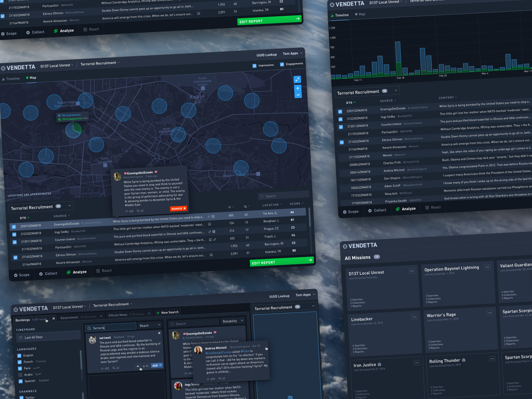532x399 pixels.
Task: Uncheck English language filter in search window
Action: point(19,356)
